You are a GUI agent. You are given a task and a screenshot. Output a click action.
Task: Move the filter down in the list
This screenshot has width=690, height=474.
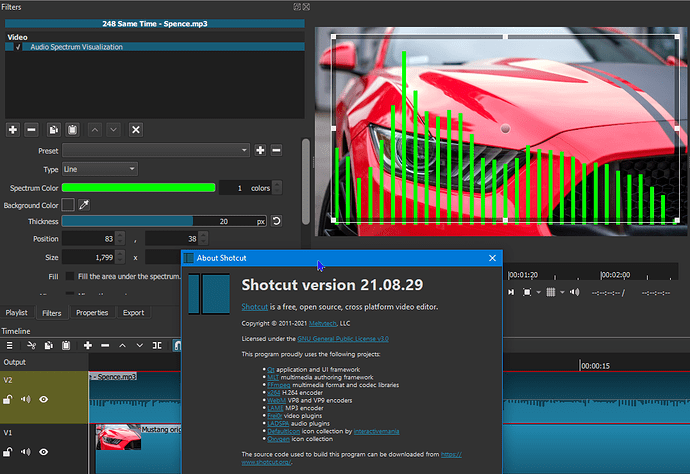[x=114, y=130]
